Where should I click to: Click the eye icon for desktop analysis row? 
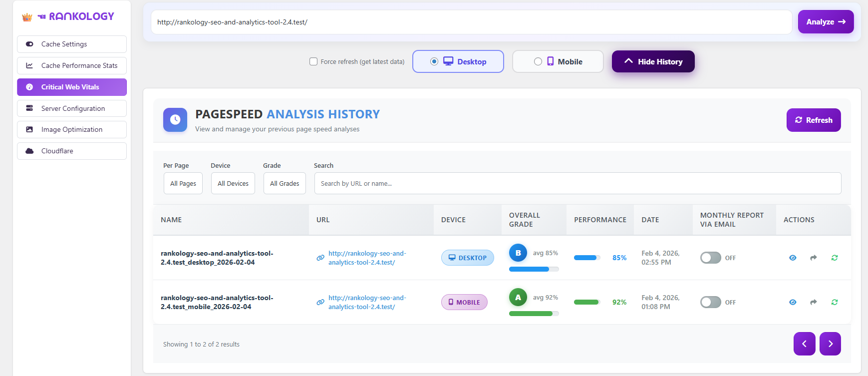[x=793, y=258]
